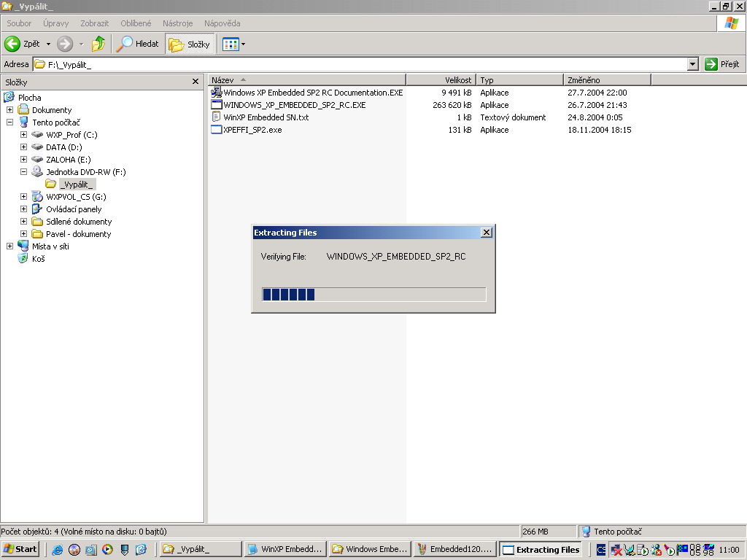Viewport: 747px width, 560px height.
Task: Launch Windows Media Player from Quick Launch
Action: click(x=108, y=550)
